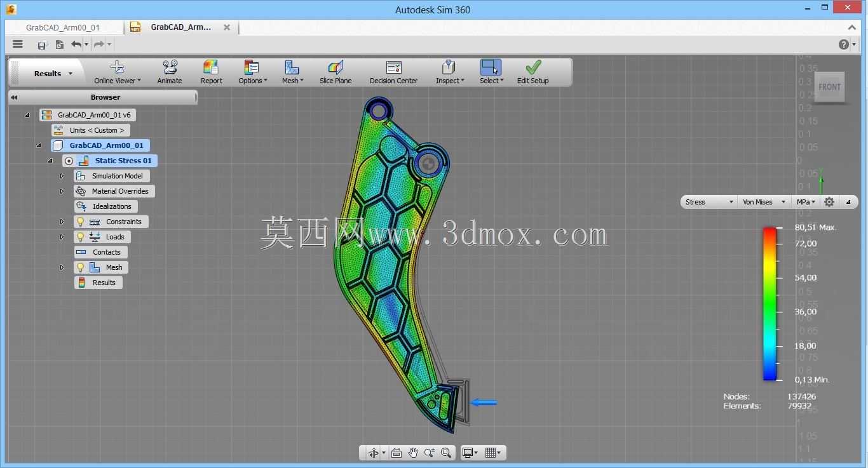Collapse the legend with the triangle arrow
This screenshot has height=468, width=868.
click(x=848, y=202)
